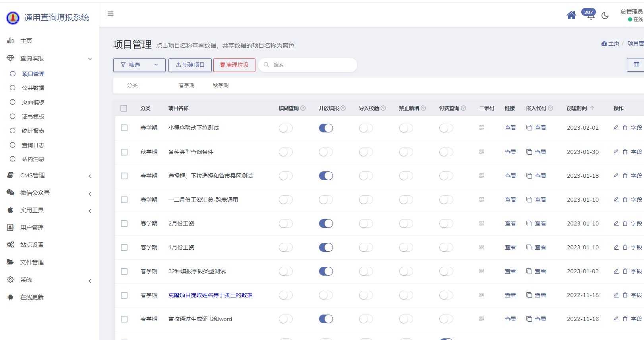Open 查询日志 sidebar item
644x340 pixels.
coord(33,145)
